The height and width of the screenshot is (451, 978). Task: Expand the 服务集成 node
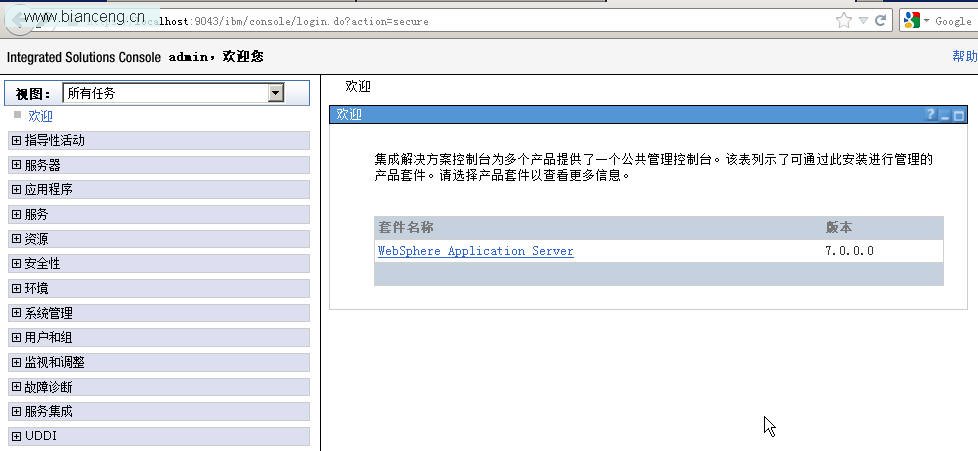16,412
